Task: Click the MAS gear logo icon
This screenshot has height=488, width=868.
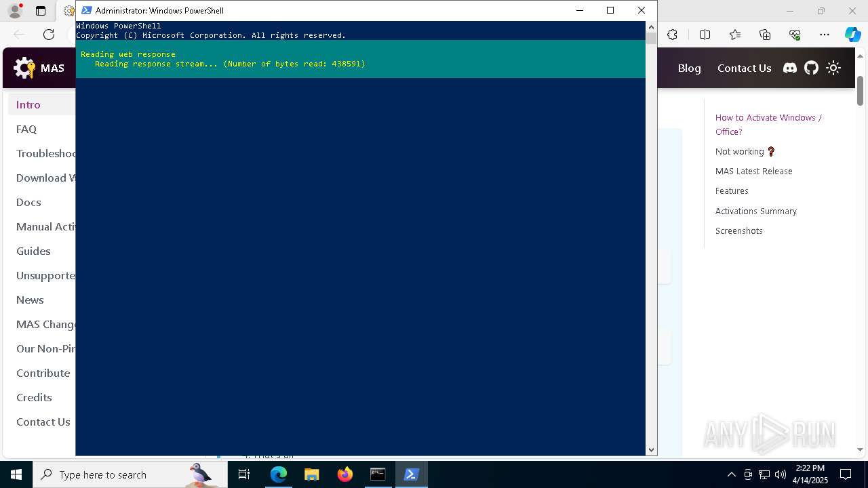Action: coord(24,68)
